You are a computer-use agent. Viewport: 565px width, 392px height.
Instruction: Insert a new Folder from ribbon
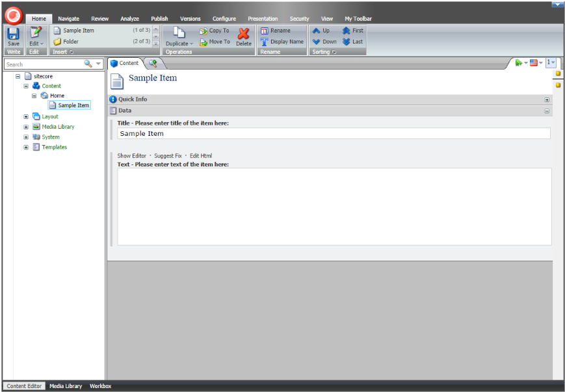tap(66, 42)
